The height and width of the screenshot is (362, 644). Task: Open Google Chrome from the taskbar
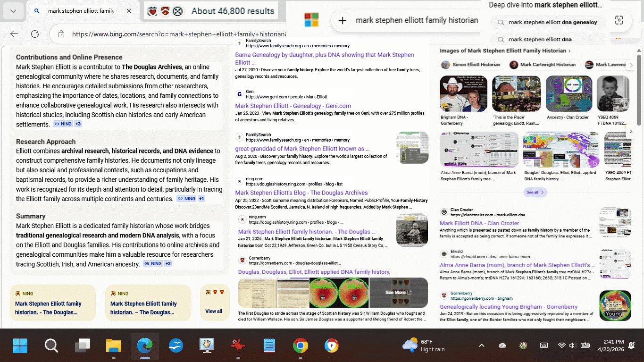[x=300, y=346]
